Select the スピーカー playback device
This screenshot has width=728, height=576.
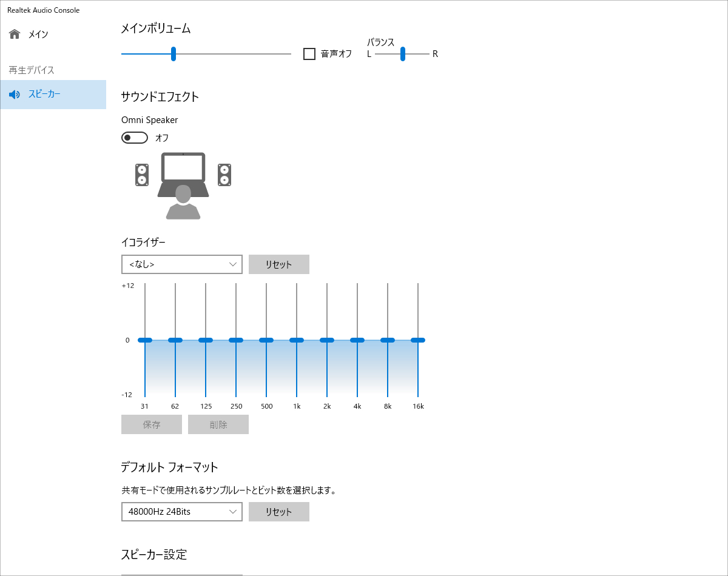(42, 94)
